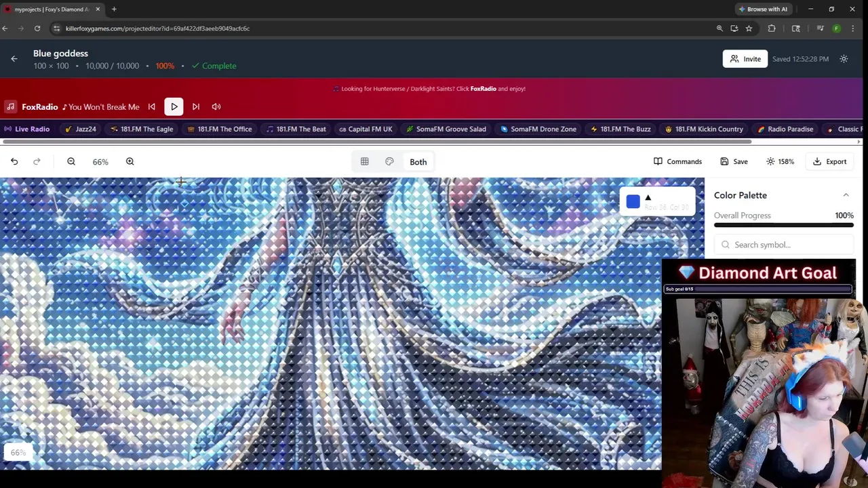Viewport: 868px width, 488px height.
Task: Click the Search symbol field
Action: coord(784,245)
